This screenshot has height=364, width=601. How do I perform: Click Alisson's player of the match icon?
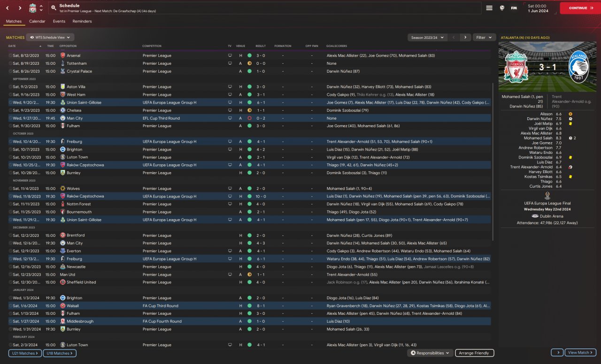click(570, 114)
